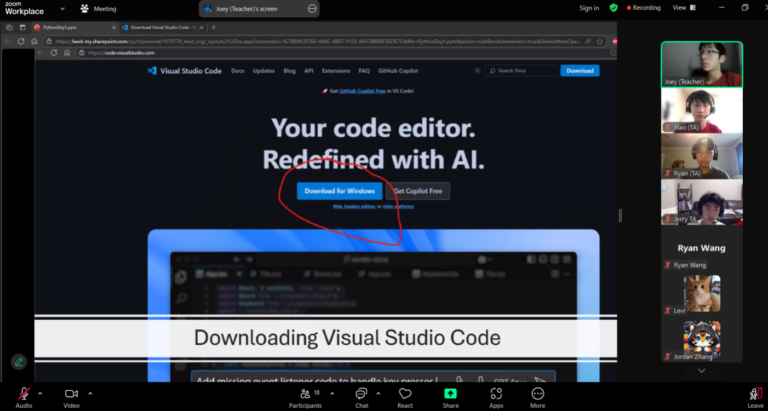Show more participants with the down chevron
Image resolution: width=768 pixels, height=411 pixels.
(701, 371)
